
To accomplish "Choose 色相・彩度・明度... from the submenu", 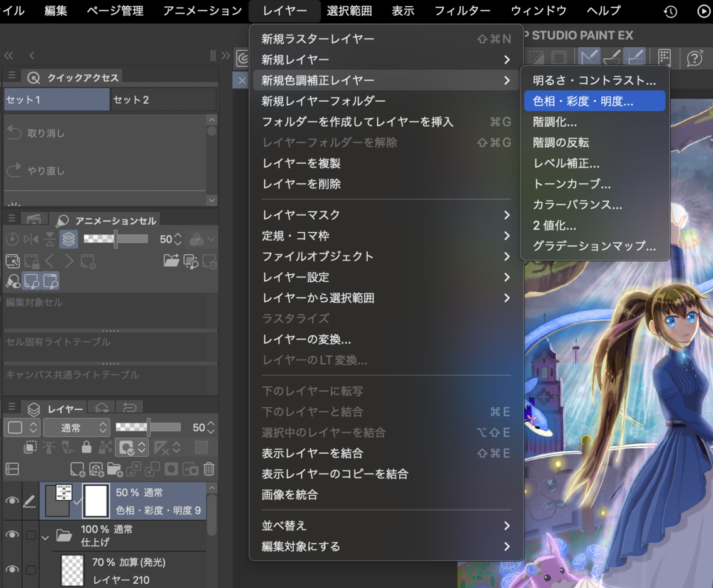I will (x=594, y=101).
